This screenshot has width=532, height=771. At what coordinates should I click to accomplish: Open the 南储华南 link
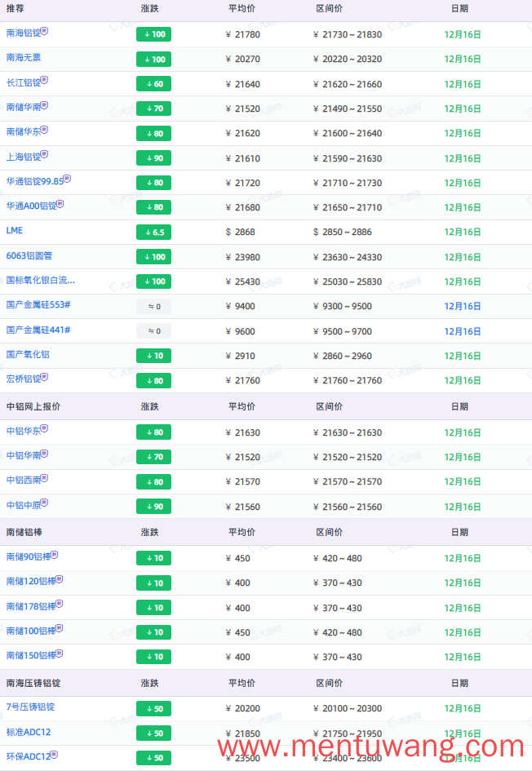click(x=23, y=108)
